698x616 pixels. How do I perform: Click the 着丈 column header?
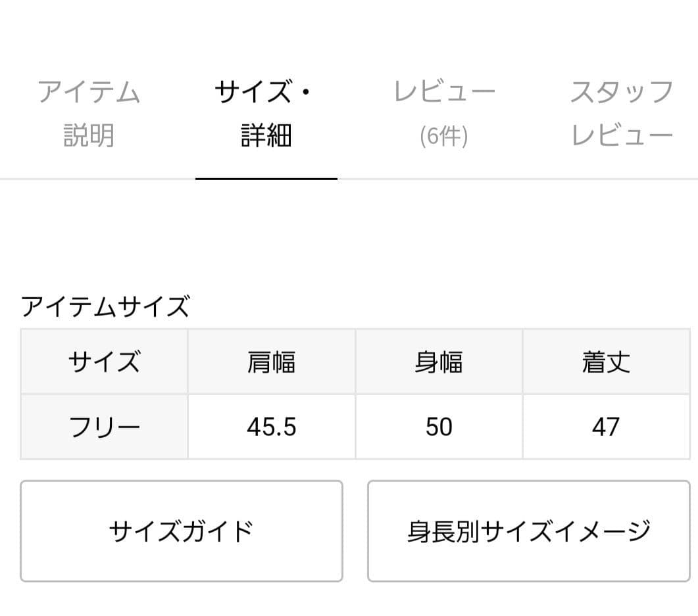tap(607, 362)
